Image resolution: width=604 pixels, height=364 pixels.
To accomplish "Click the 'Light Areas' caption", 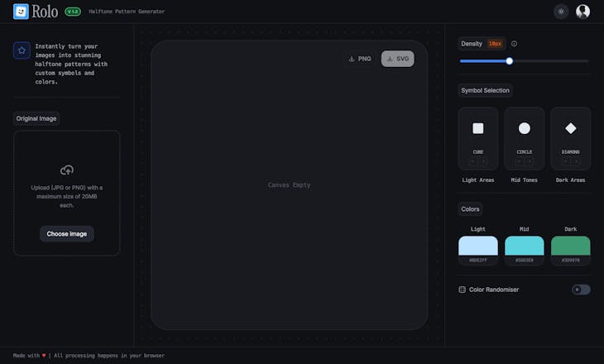I will [478, 180].
